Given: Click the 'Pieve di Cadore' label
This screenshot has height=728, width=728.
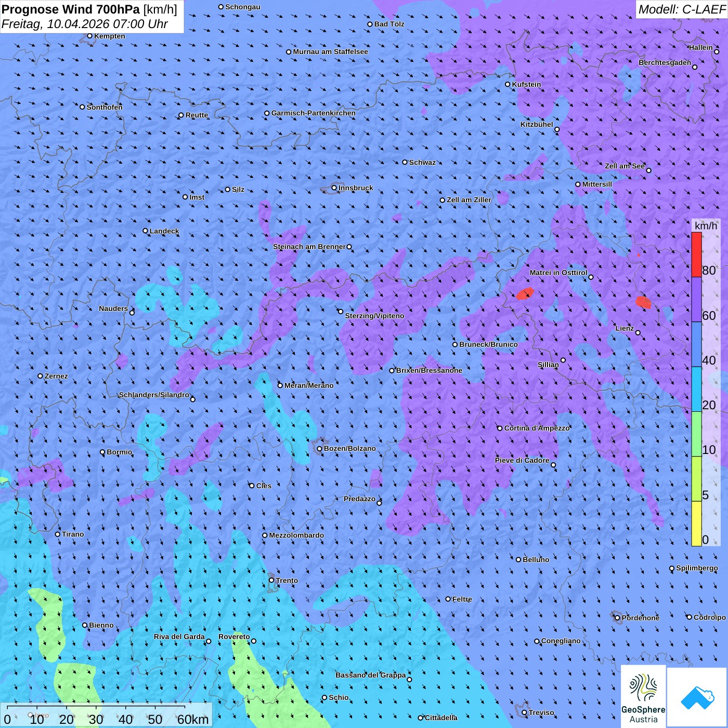Looking at the screenshot, I should tap(522, 460).
